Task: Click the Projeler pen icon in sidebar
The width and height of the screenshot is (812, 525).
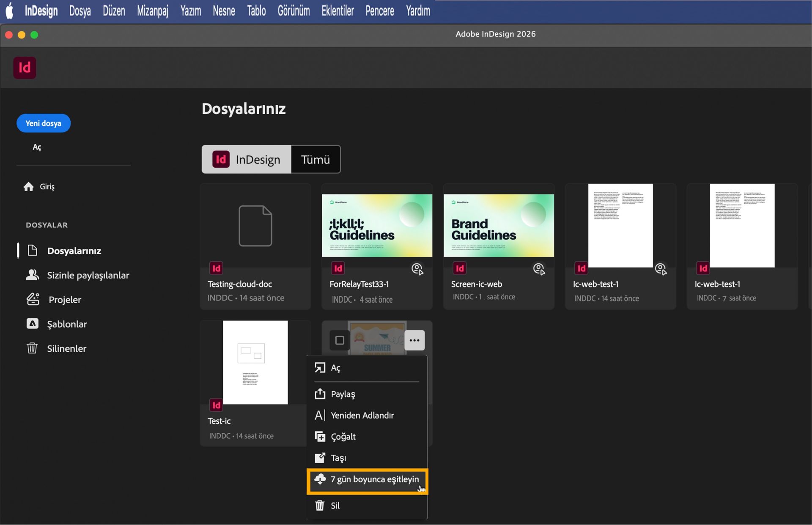Action: [x=32, y=299]
